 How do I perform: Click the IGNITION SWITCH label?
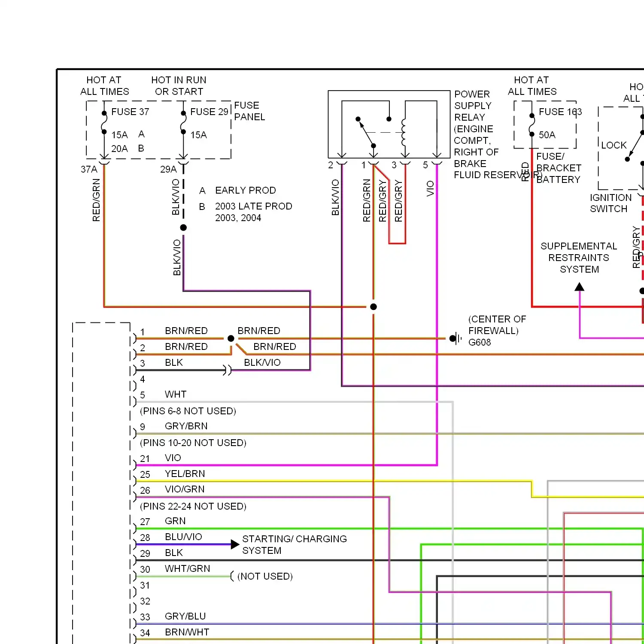pos(611,203)
